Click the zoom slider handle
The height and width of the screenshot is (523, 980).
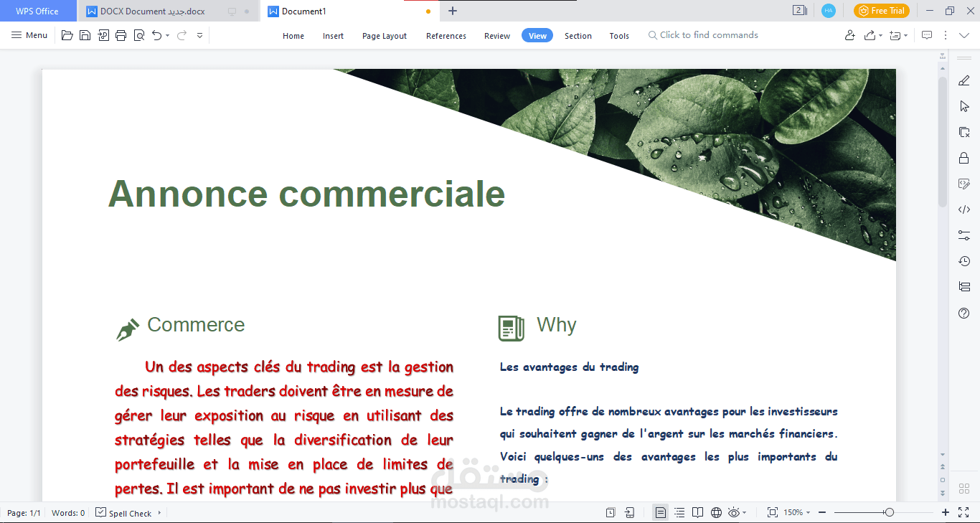[x=890, y=512]
